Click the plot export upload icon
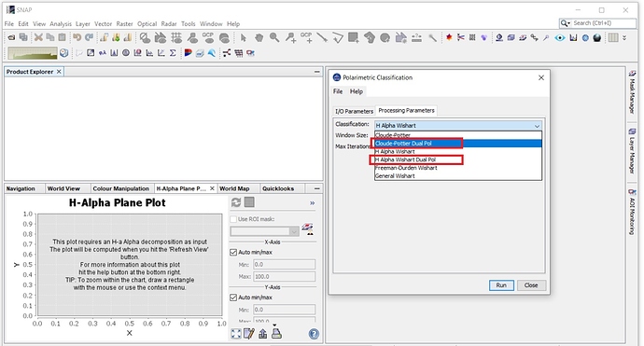Viewport: 644px width, 346px height. (x=263, y=334)
